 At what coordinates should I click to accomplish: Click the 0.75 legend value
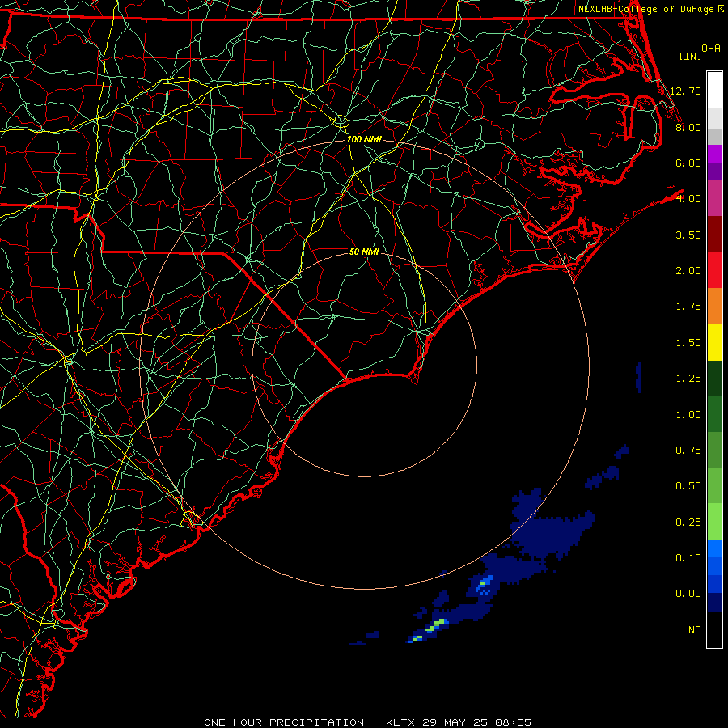(688, 451)
